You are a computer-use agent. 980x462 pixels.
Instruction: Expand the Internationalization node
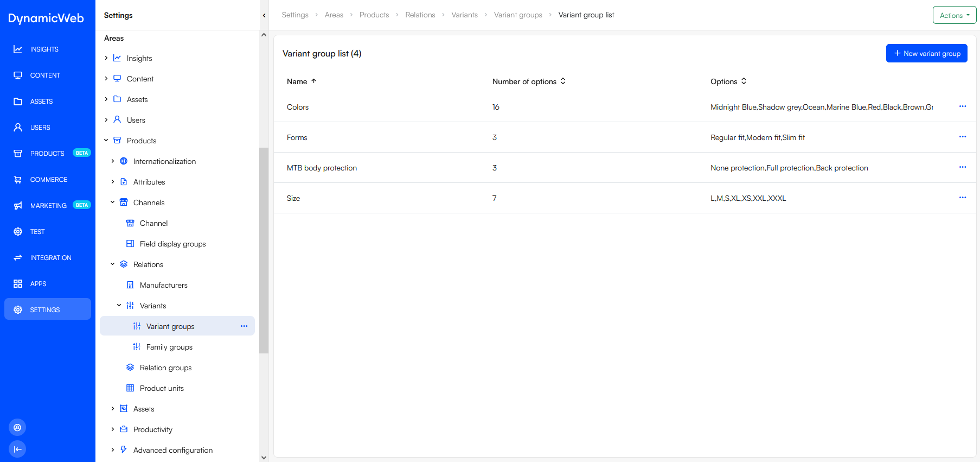113,161
